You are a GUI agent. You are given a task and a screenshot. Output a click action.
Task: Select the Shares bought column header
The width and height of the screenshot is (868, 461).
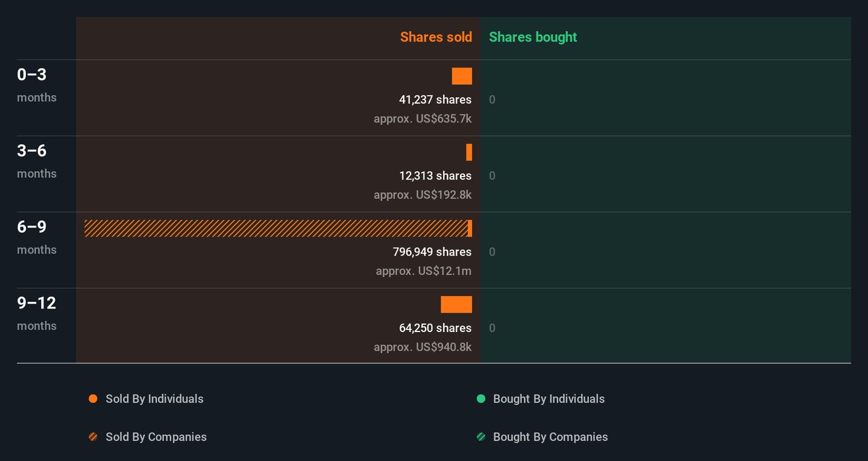pyautogui.click(x=533, y=37)
